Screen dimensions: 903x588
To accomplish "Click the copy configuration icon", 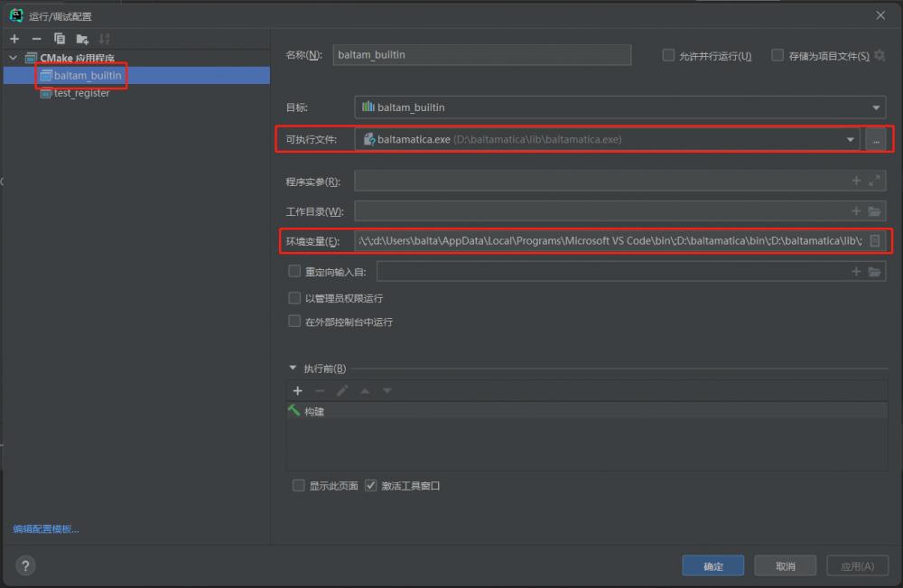I will pyautogui.click(x=60, y=39).
